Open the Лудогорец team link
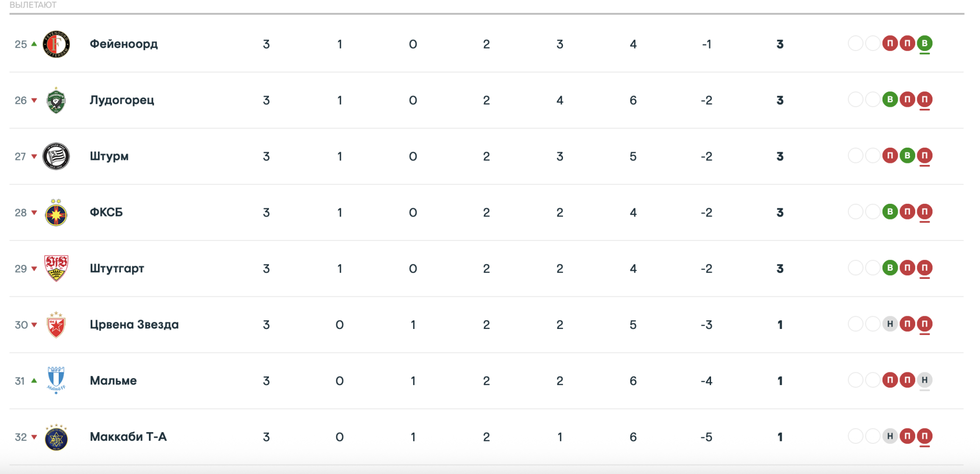The image size is (980, 474). click(x=121, y=100)
